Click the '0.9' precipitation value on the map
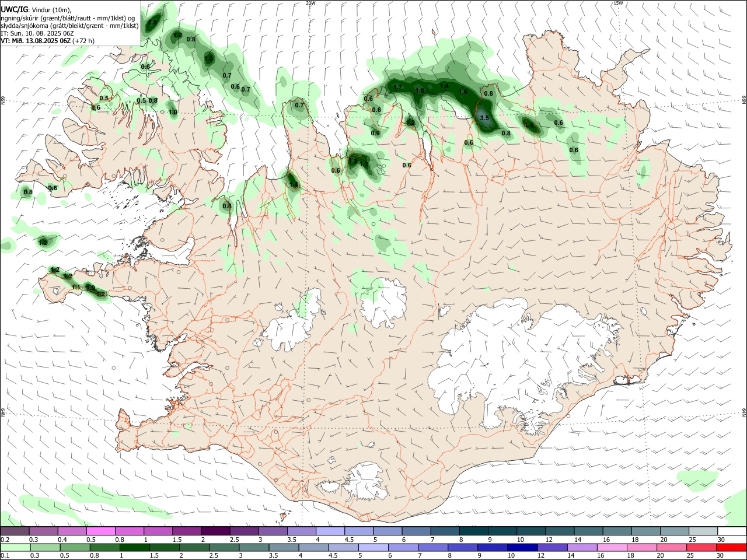 [375, 133]
